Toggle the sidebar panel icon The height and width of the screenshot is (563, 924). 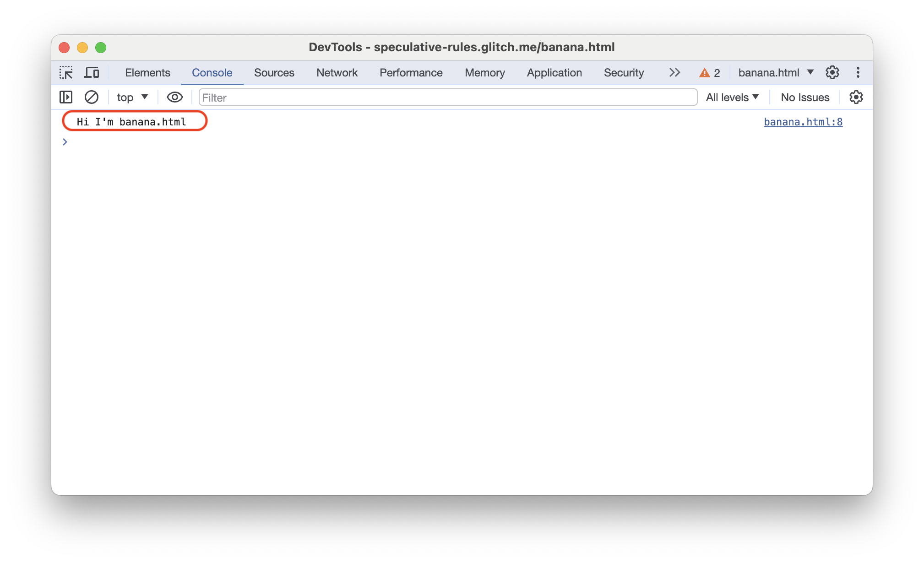(65, 97)
